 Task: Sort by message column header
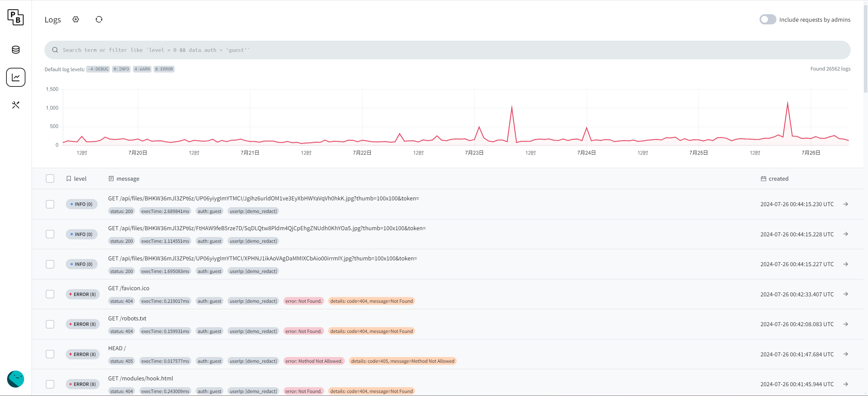click(x=124, y=179)
